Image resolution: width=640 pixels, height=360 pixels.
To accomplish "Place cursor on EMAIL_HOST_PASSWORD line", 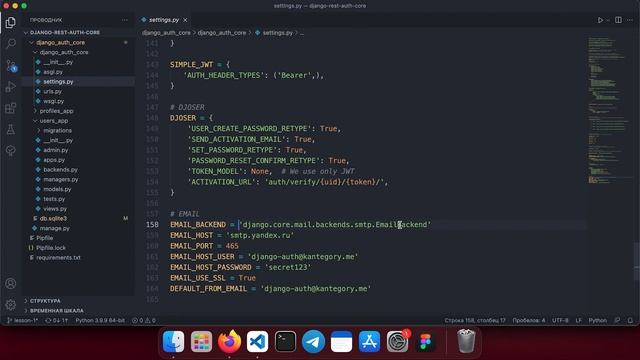I will (240, 267).
